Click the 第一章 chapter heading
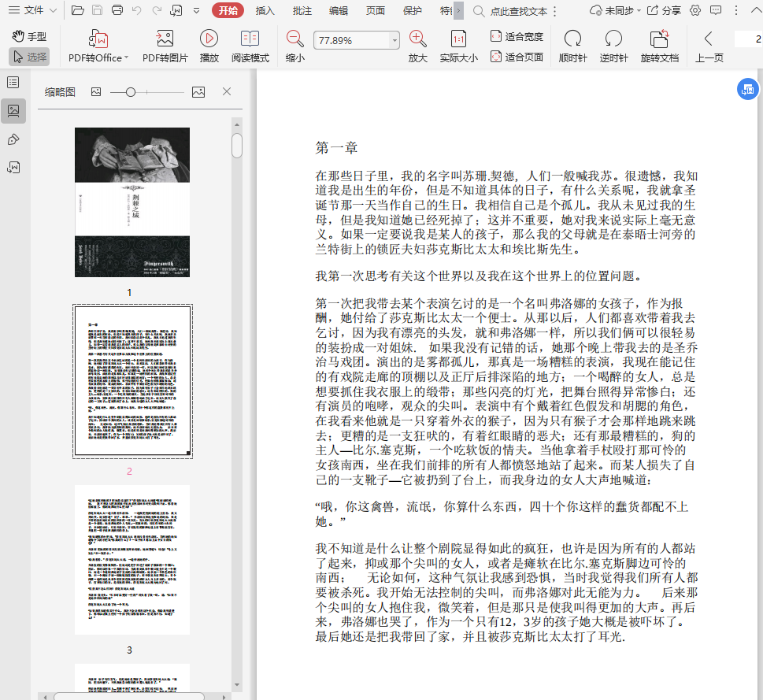The image size is (763, 700). click(336, 148)
